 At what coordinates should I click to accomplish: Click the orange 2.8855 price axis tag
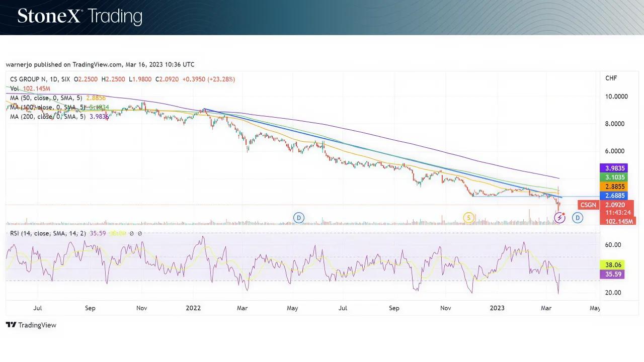coord(613,187)
